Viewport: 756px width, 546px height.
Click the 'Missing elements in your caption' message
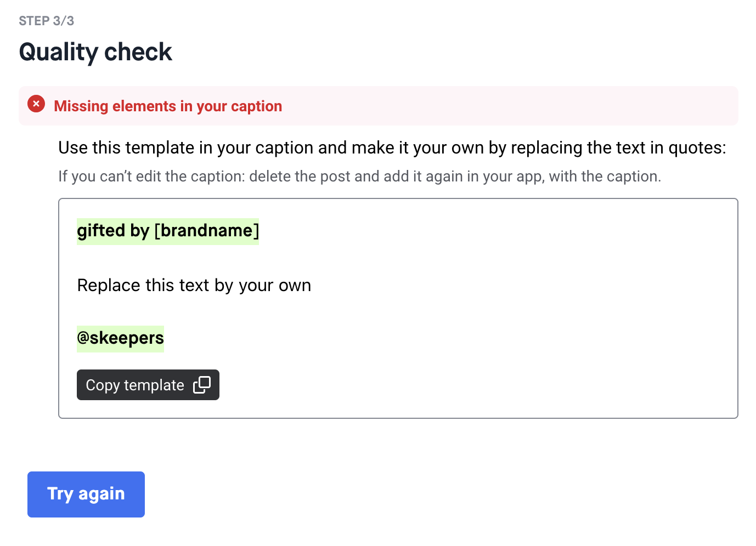tap(168, 106)
